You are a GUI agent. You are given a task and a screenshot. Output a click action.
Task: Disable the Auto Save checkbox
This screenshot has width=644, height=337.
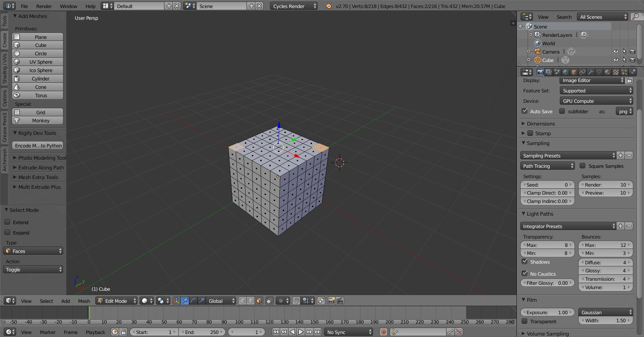(525, 111)
